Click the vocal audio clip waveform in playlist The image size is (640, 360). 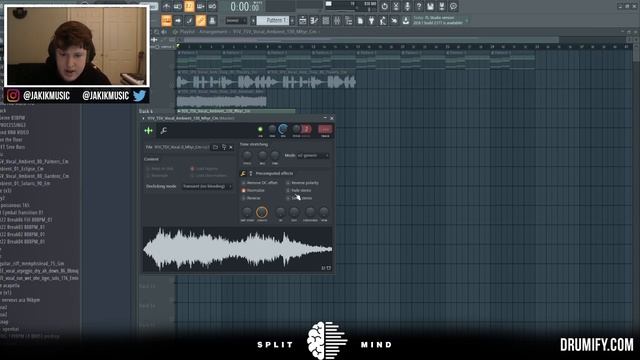click(x=266, y=82)
